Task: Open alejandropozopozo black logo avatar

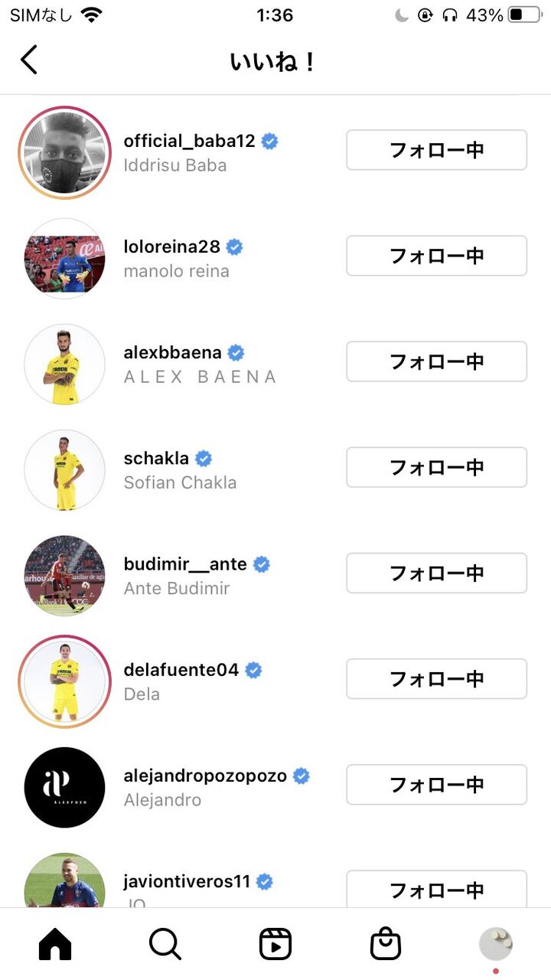Action: [x=65, y=788]
